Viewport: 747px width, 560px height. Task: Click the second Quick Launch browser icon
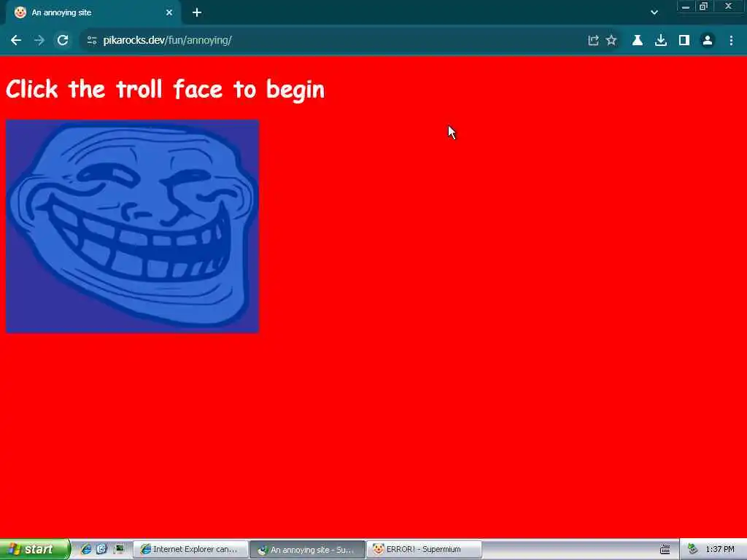click(101, 549)
